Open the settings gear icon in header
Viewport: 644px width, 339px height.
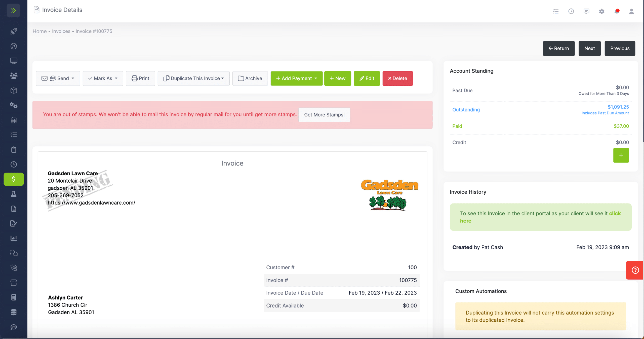(601, 11)
